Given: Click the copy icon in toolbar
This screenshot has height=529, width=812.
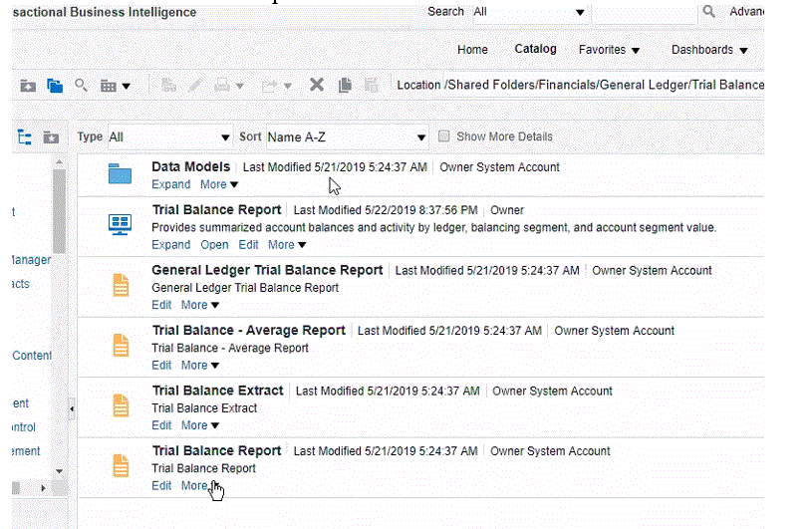Looking at the screenshot, I should click(x=345, y=85).
